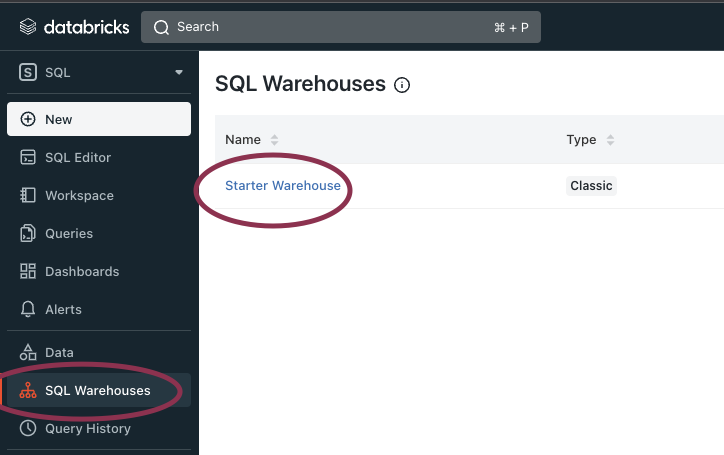Click the Workspace notebook icon
The height and width of the screenshot is (455, 724).
(28, 195)
